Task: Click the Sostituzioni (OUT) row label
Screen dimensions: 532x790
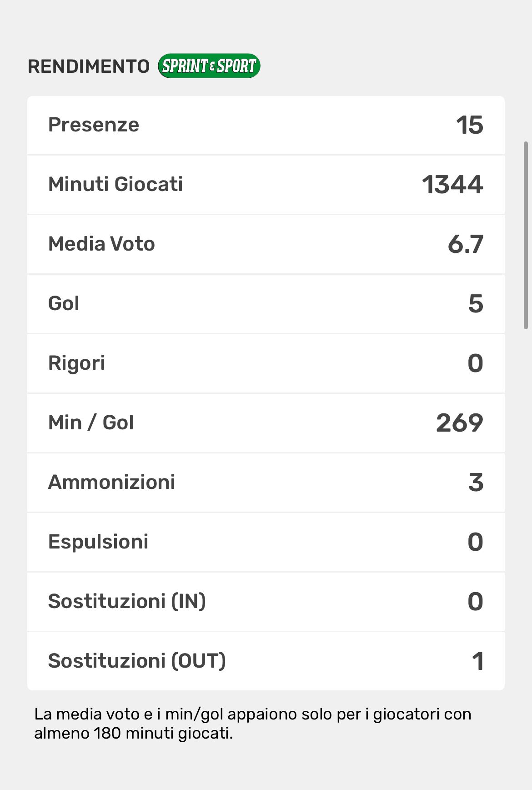Action: (x=137, y=661)
